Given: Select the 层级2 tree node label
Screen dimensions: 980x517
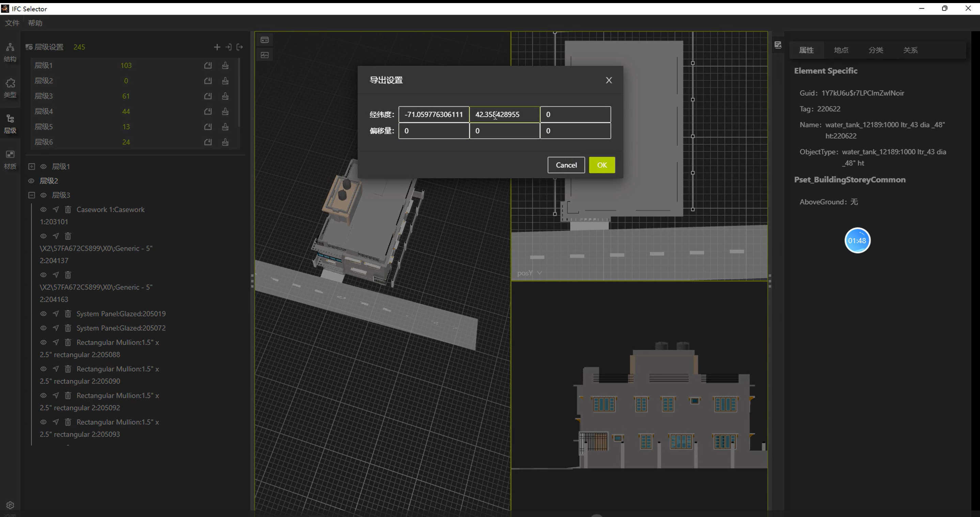Looking at the screenshot, I should click(x=49, y=181).
